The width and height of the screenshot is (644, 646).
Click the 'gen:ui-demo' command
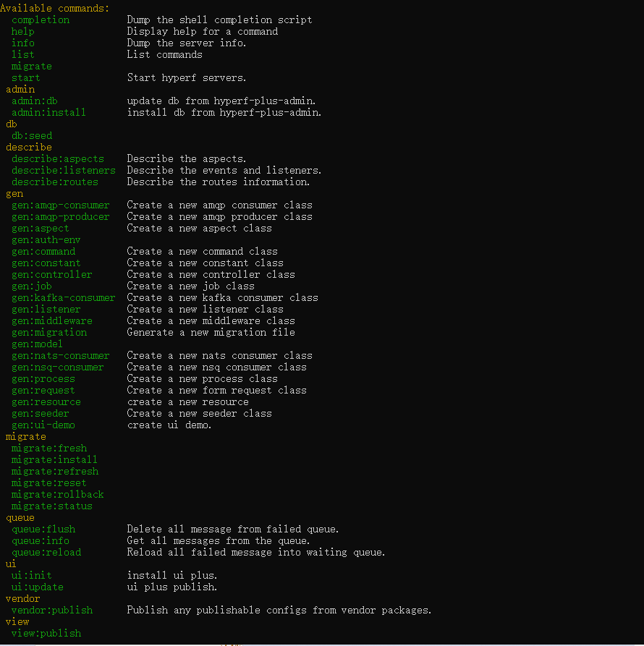point(43,425)
